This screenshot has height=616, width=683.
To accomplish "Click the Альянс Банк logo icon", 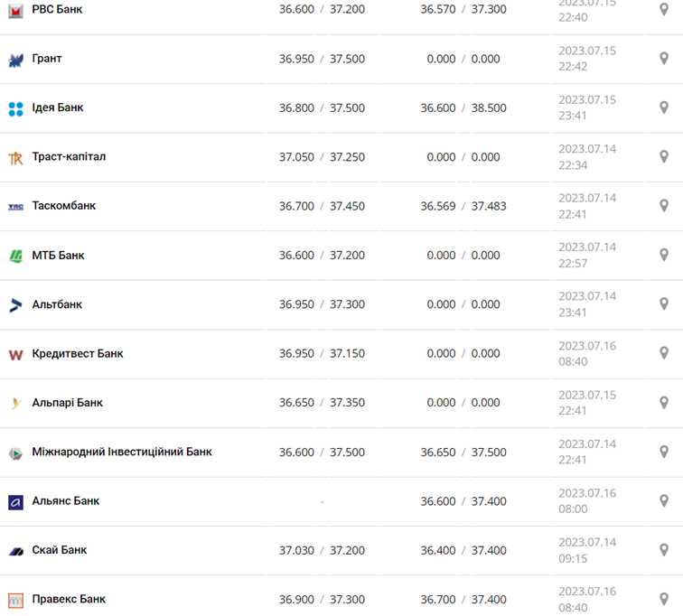I will (15, 502).
